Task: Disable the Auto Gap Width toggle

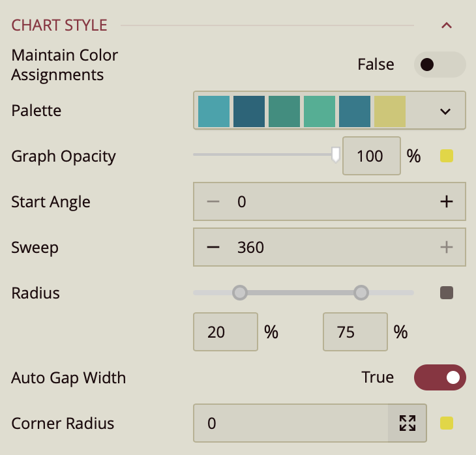Action: 439,377
